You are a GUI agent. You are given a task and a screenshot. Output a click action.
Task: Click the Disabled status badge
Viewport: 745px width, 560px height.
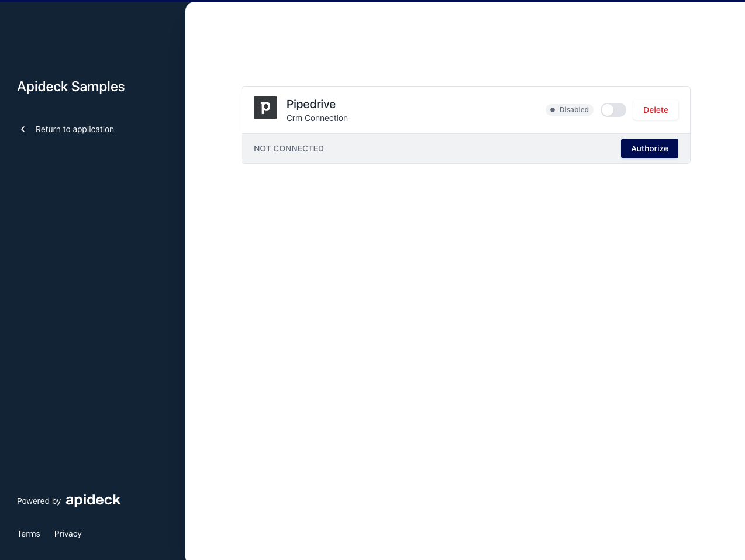point(570,110)
